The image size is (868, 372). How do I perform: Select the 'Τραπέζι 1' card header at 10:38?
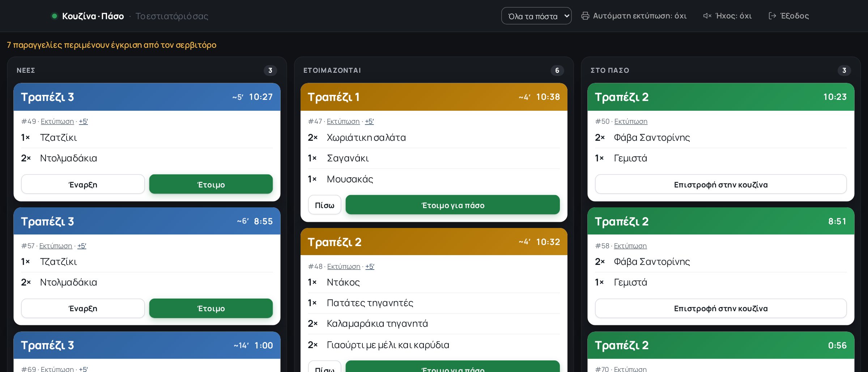click(x=434, y=97)
